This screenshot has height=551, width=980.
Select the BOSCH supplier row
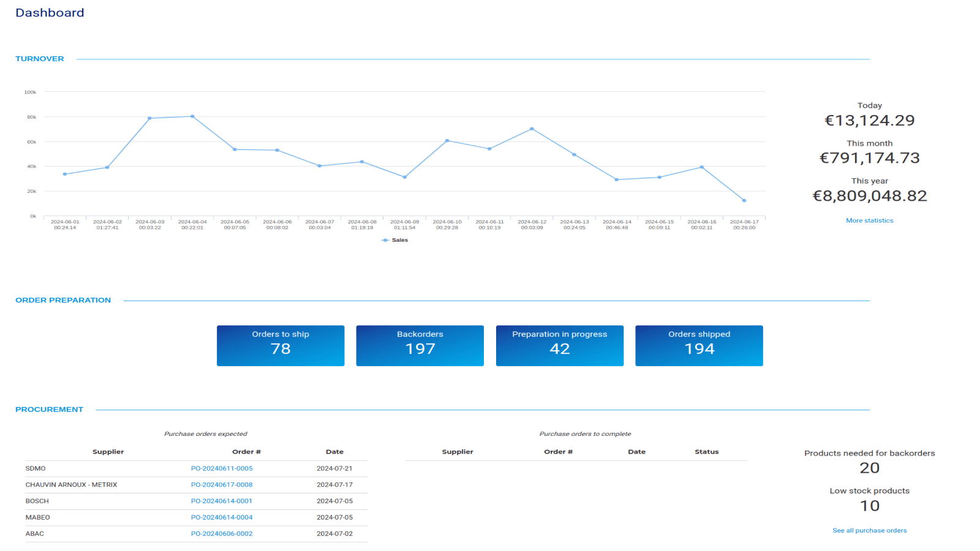point(35,501)
